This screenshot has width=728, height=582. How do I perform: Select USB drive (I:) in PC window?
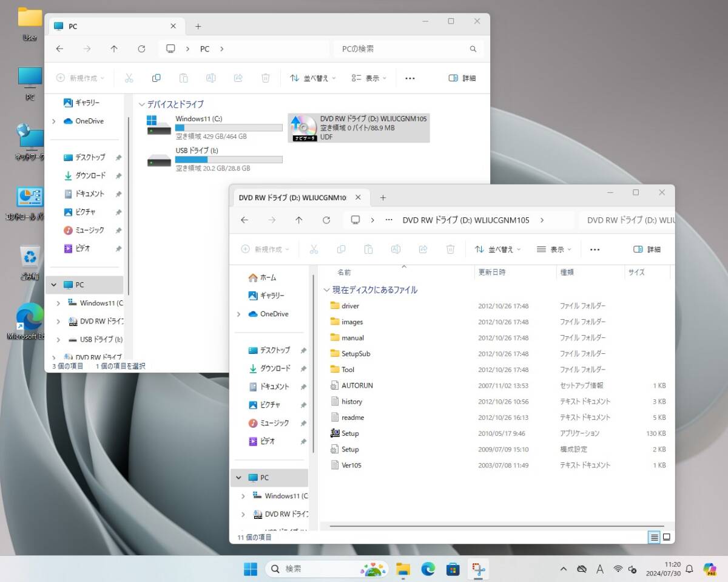coord(214,159)
